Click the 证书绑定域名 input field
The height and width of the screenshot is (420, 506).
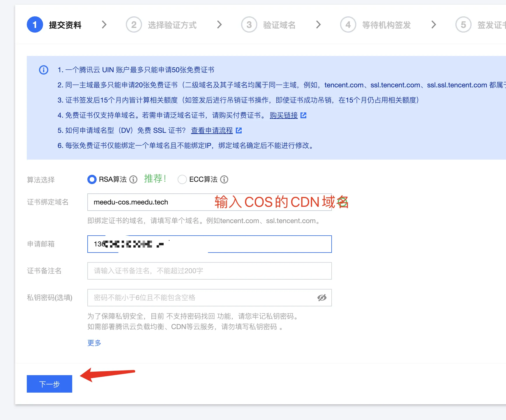210,202
